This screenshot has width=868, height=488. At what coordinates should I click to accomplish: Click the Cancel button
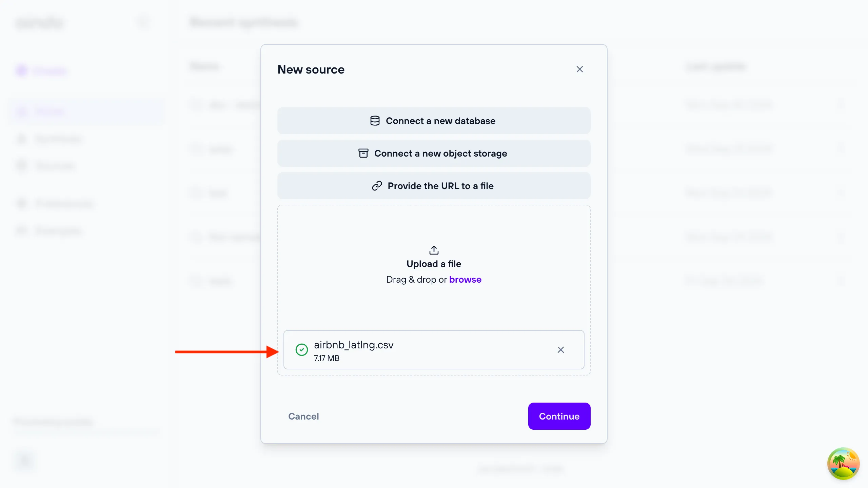[x=303, y=416]
